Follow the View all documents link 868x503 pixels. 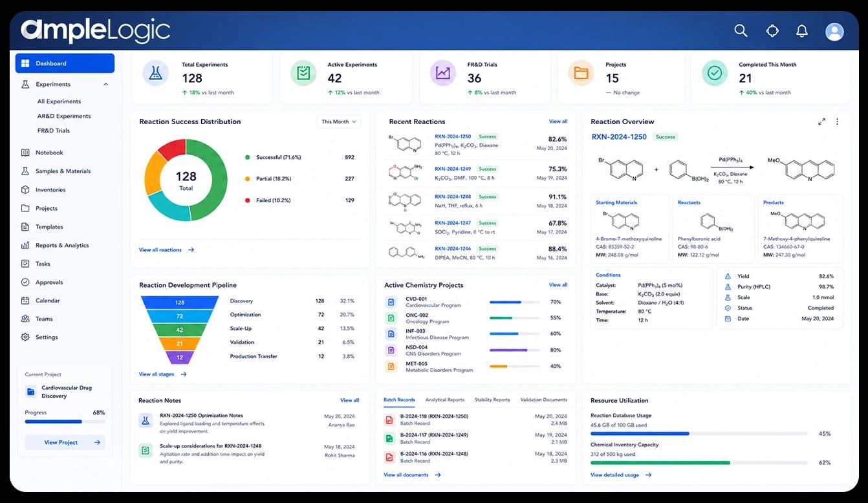coord(412,475)
